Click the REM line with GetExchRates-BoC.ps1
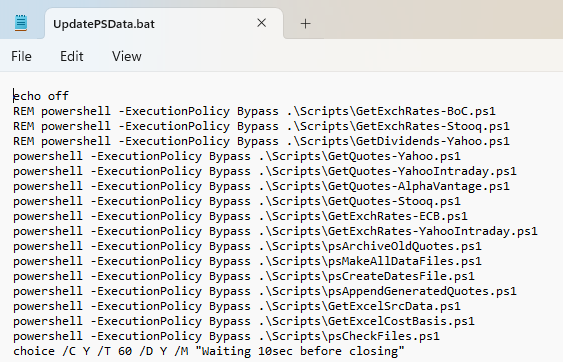The image size is (563, 362). pos(254,111)
